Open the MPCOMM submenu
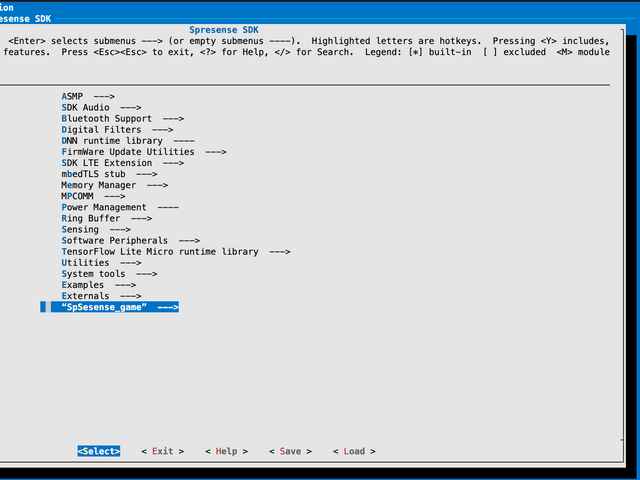Viewport: 640px width, 480px height. tap(93, 196)
